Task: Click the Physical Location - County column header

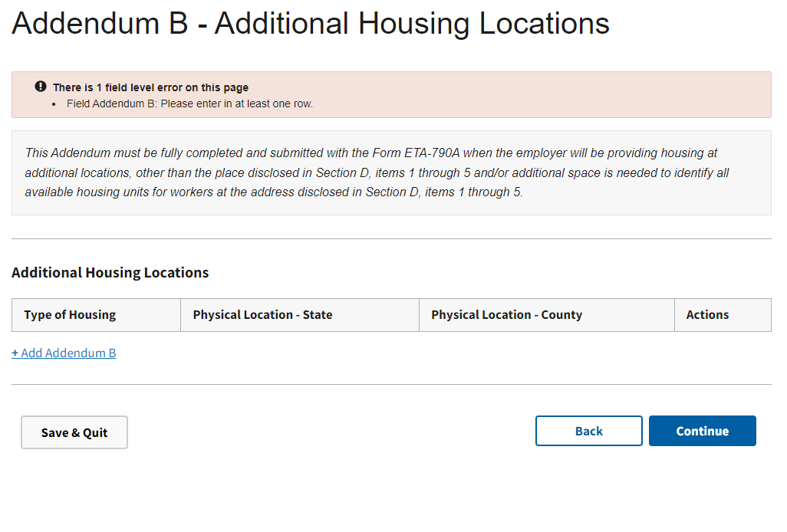Action: tap(506, 315)
